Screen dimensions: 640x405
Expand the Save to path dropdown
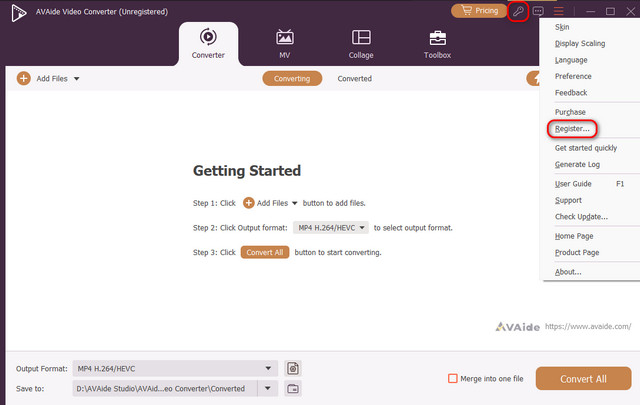[267, 388]
